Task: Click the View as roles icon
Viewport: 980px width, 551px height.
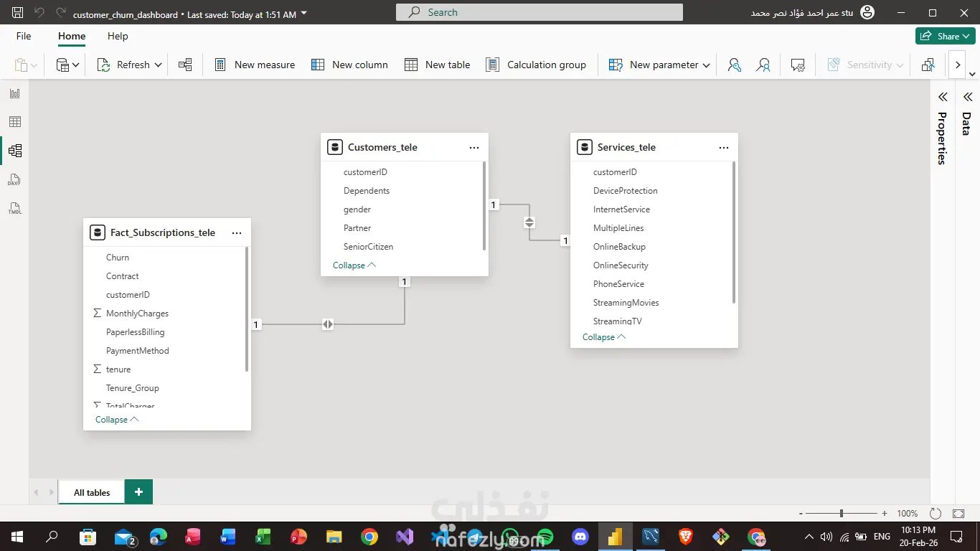Action: (x=763, y=65)
